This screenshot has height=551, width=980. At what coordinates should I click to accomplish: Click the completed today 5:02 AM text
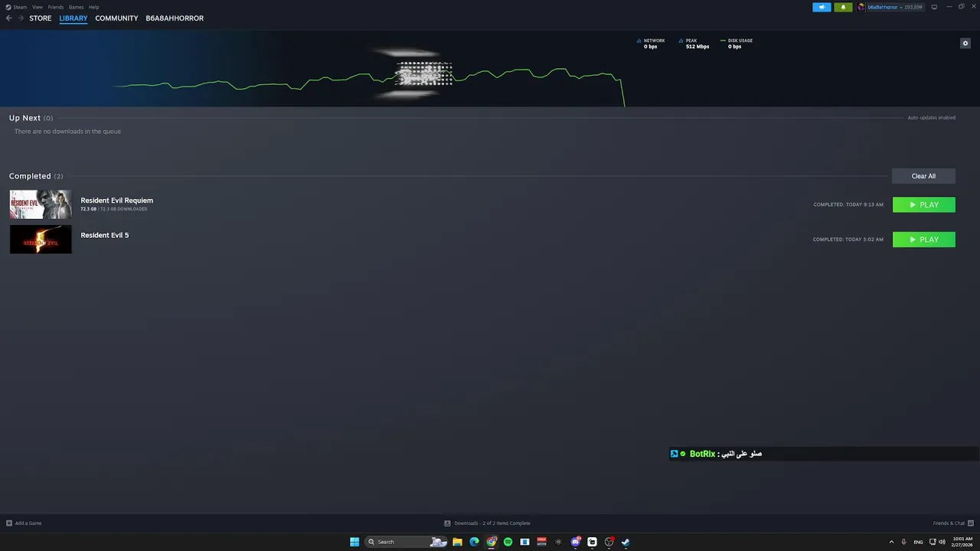point(848,240)
